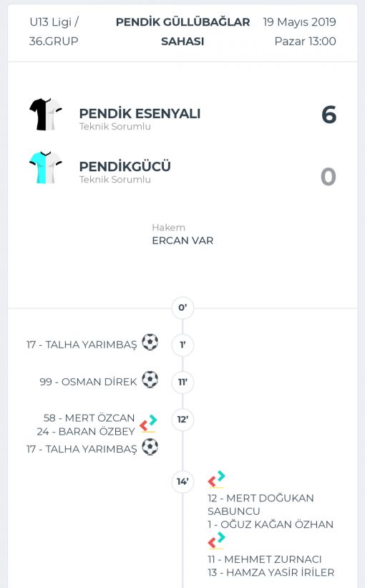Click the Pendikgücü cyan-white jersey icon
The width and height of the screenshot is (365, 588).
(x=46, y=168)
